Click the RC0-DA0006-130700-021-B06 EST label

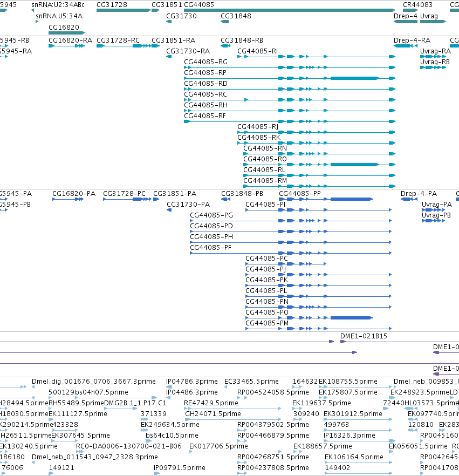click(x=129, y=446)
